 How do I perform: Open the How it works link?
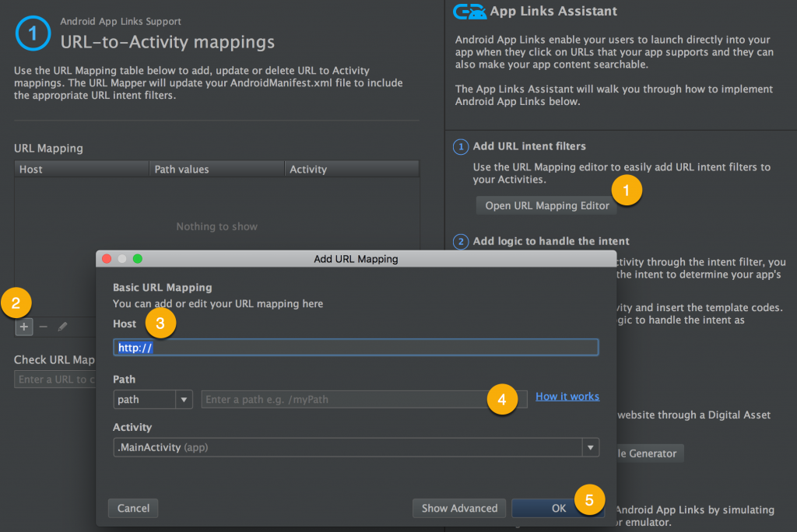pyautogui.click(x=567, y=397)
